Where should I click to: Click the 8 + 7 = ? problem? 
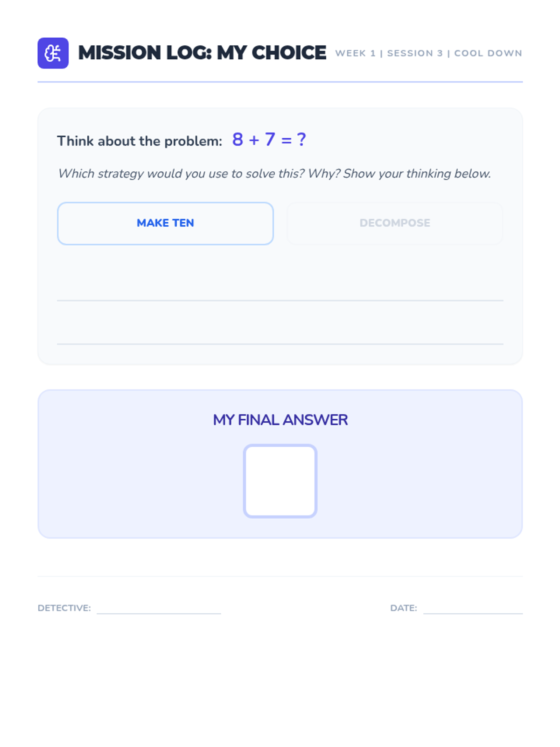(x=269, y=140)
